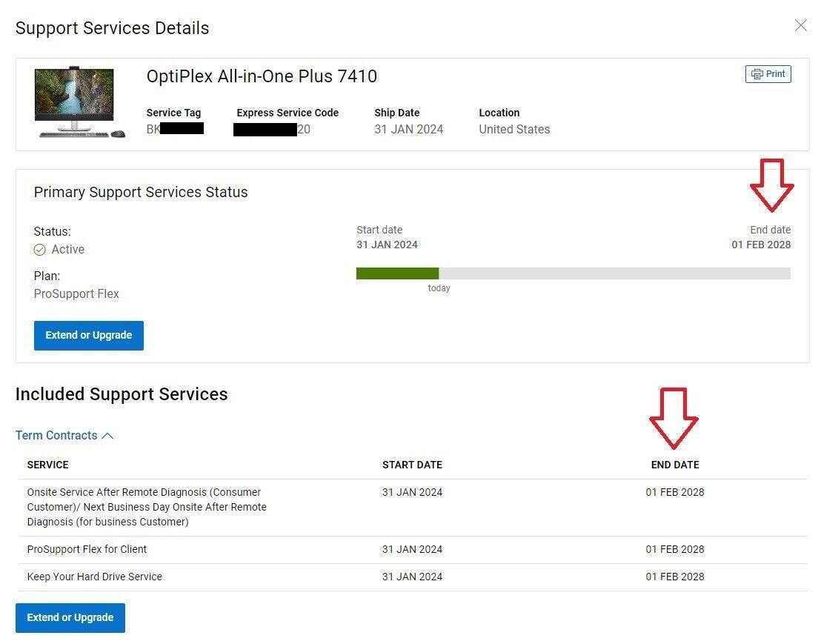Click the "Ship Date" label
Screen dimensions: 821x644
click(x=397, y=113)
